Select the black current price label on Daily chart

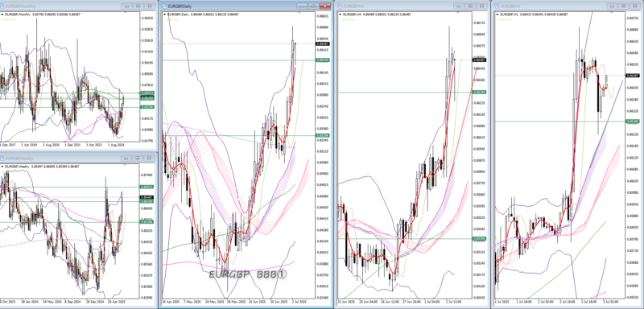point(323,43)
